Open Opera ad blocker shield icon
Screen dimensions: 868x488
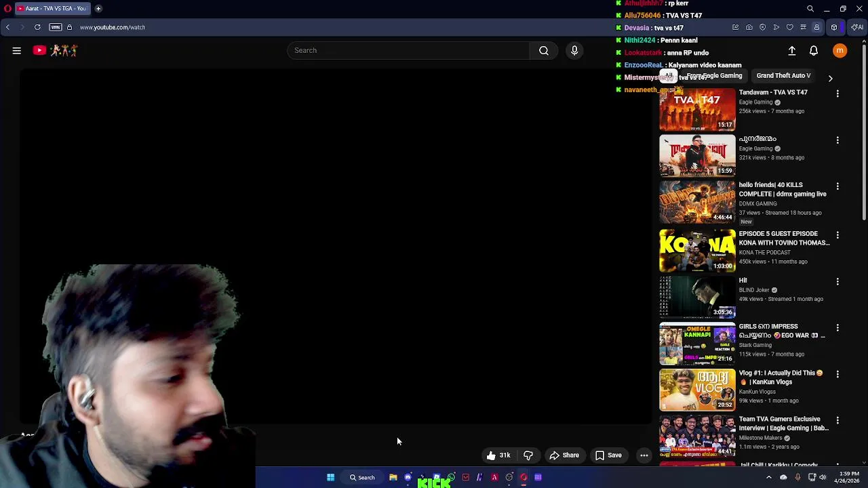pyautogui.click(x=763, y=27)
